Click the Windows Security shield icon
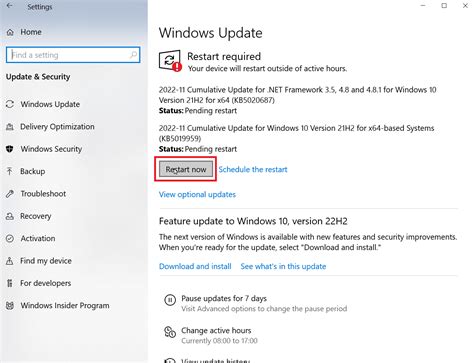 [10, 149]
